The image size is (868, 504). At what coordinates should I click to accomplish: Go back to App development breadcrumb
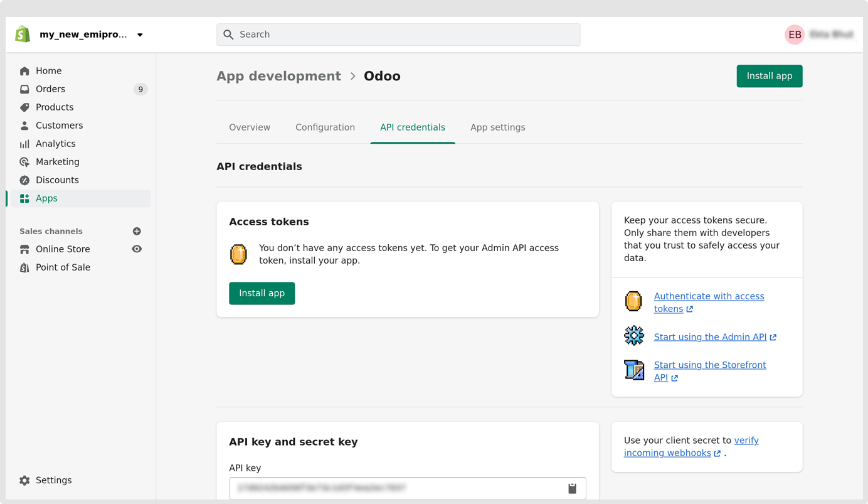(x=278, y=76)
